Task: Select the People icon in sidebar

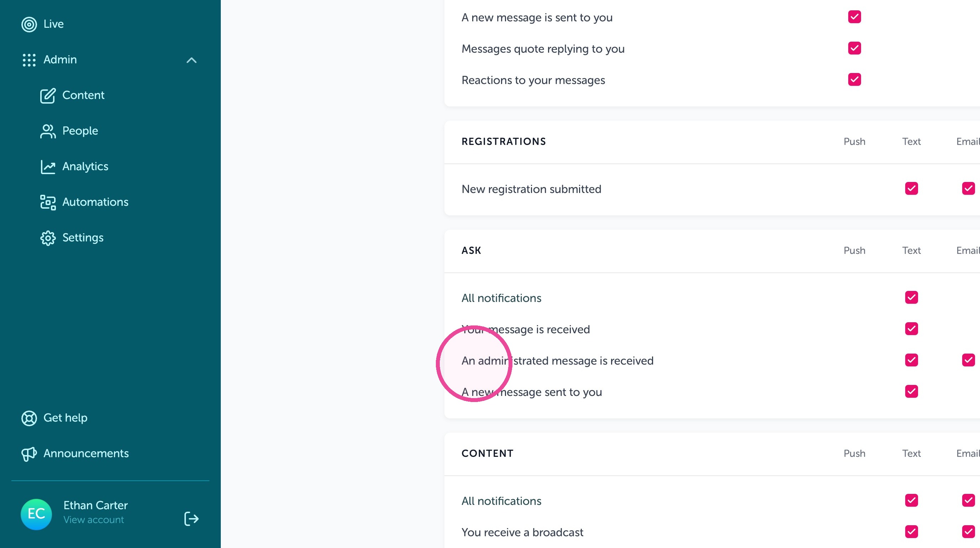Action: tap(48, 131)
